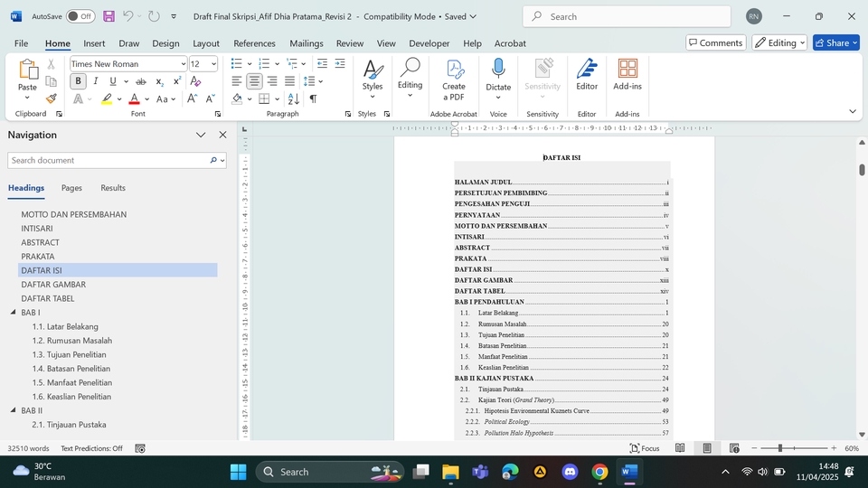Apply subscript formatting
The width and height of the screenshot is (868, 488).
click(159, 81)
